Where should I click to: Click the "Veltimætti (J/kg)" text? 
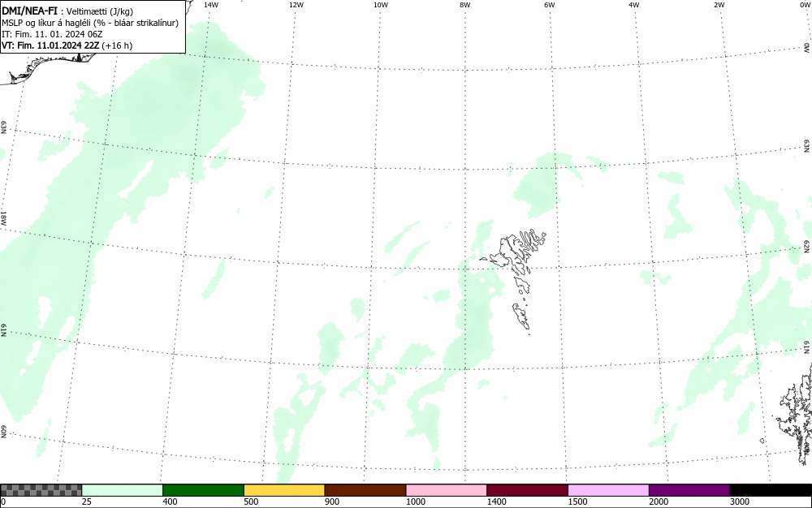[x=99, y=11]
